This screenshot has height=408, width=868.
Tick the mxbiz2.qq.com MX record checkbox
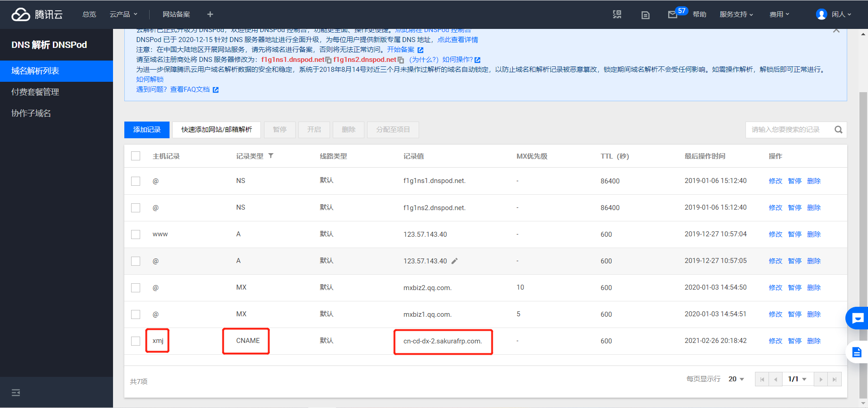click(x=136, y=288)
